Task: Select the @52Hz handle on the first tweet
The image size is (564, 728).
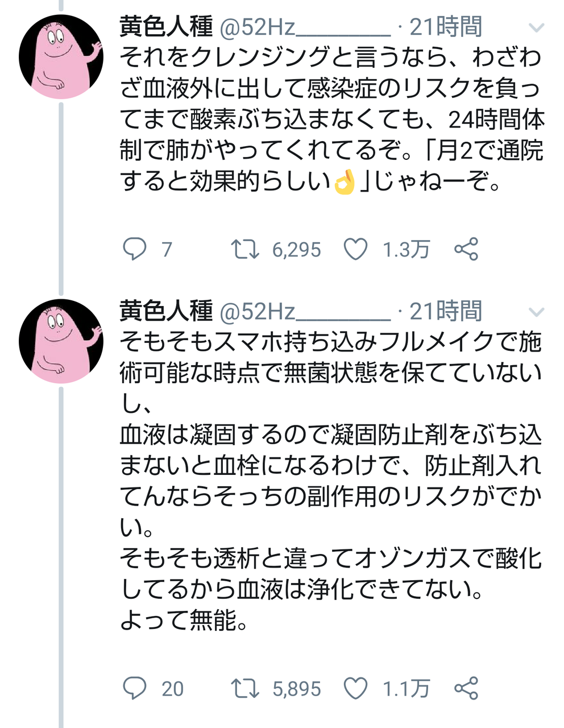Action: pyautogui.click(x=305, y=27)
